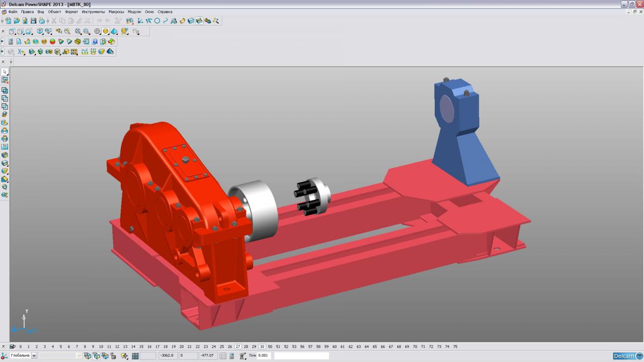This screenshot has height=362, width=644.
Task: Open the Инструменты menu
Action: point(93,11)
